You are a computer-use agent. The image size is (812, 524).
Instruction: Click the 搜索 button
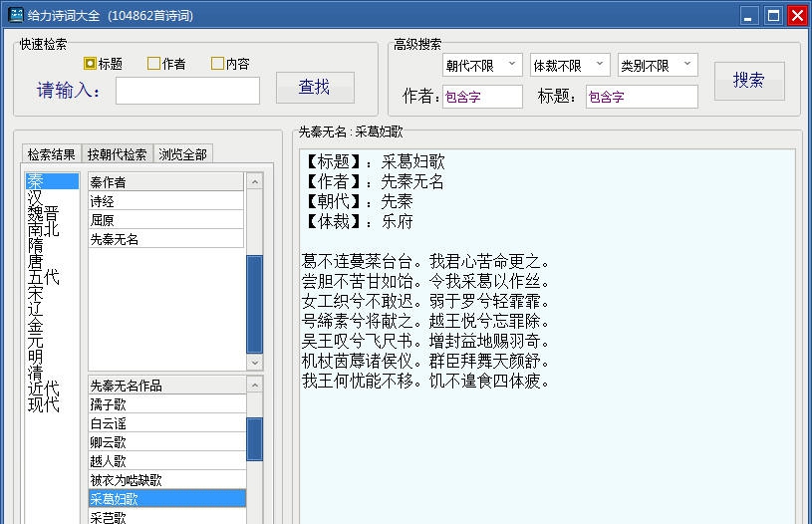point(749,81)
